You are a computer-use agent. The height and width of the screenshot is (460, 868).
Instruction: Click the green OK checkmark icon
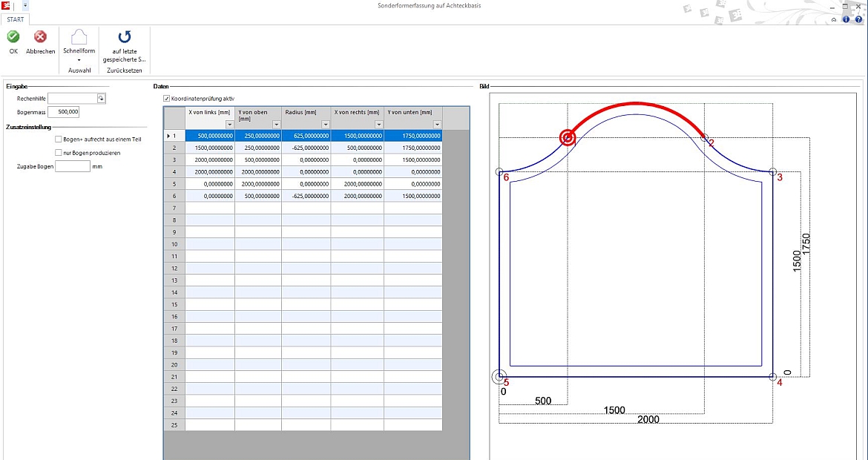pyautogui.click(x=13, y=36)
